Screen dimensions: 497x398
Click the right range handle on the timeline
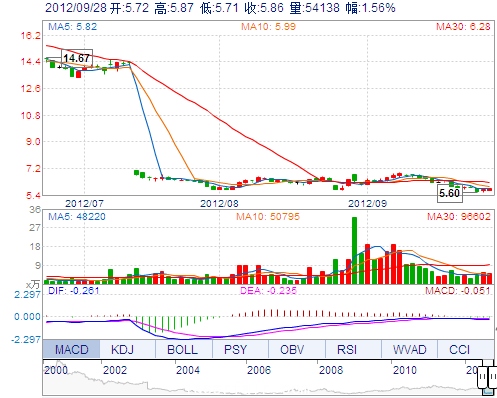(493, 377)
